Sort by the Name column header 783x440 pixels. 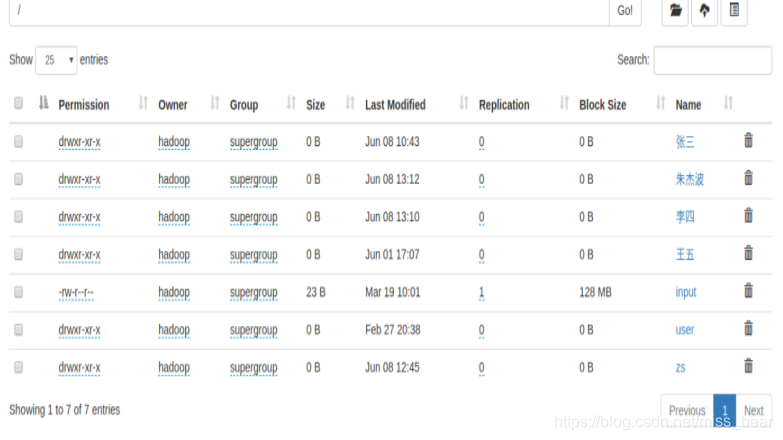tap(688, 105)
